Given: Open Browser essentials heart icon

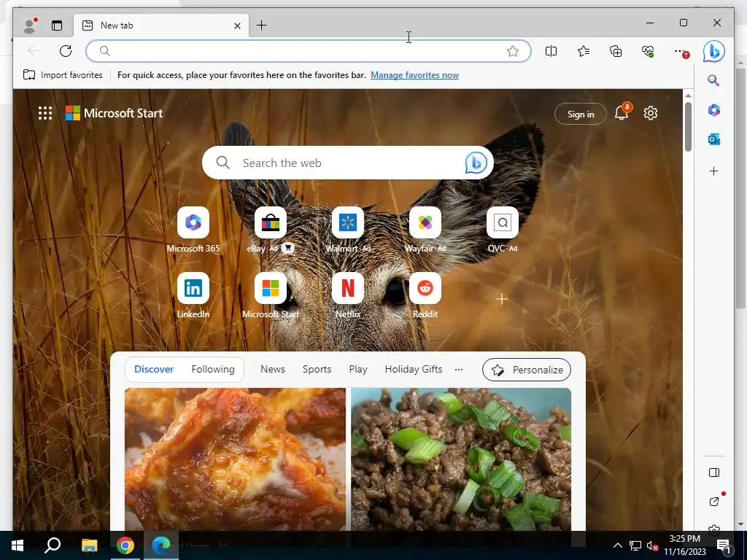Looking at the screenshot, I should [648, 51].
